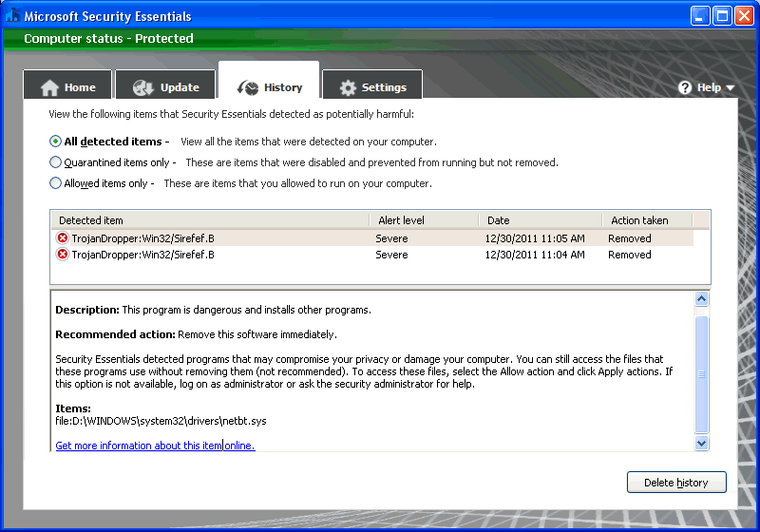Open the Settings tab
This screenshot has width=760, height=532.
[x=372, y=85]
